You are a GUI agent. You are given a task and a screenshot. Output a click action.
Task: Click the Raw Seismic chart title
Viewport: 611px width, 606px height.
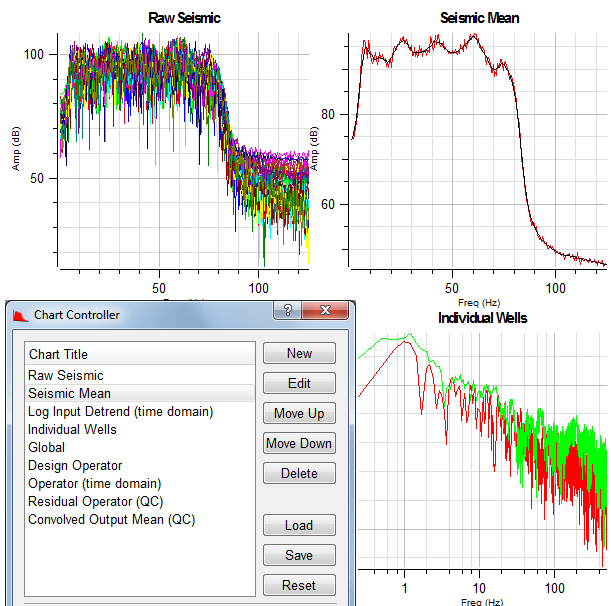pos(184,18)
